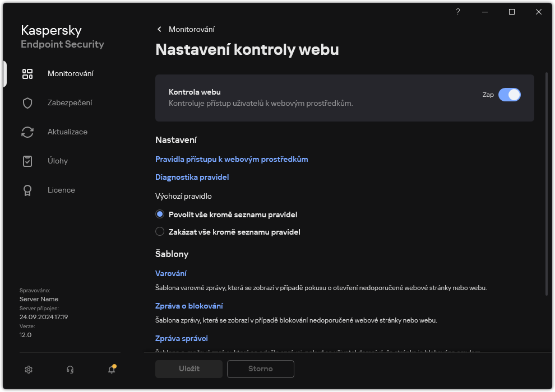Click the Storno button
555x392 pixels.
tap(260, 369)
